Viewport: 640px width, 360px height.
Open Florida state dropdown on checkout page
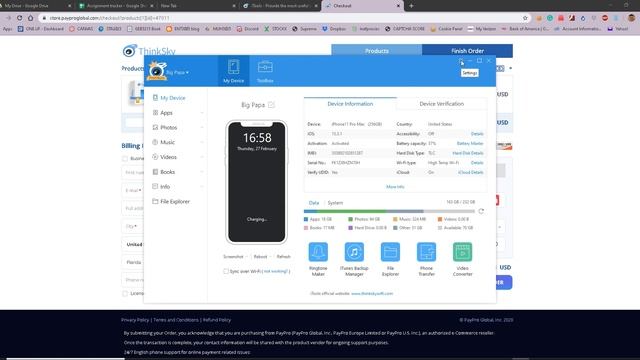133,262
